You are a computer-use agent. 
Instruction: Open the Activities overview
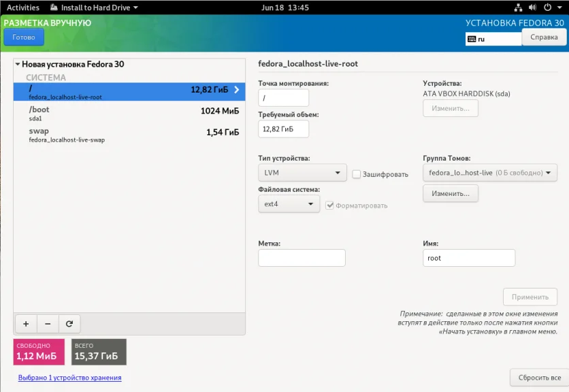23,7
